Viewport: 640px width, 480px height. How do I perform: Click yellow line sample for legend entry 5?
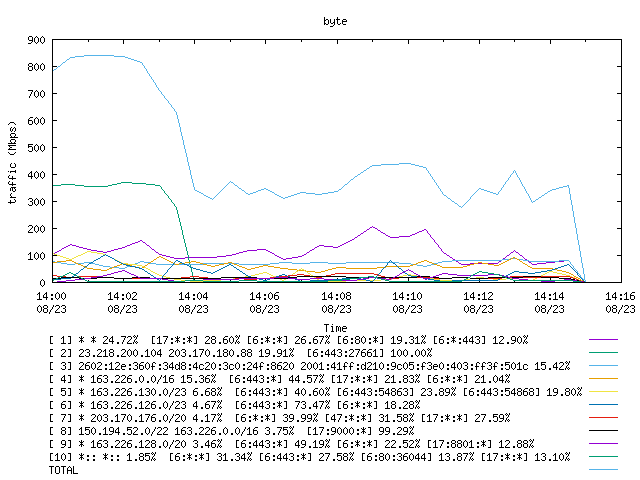pyautogui.click(x=603, y=392)
